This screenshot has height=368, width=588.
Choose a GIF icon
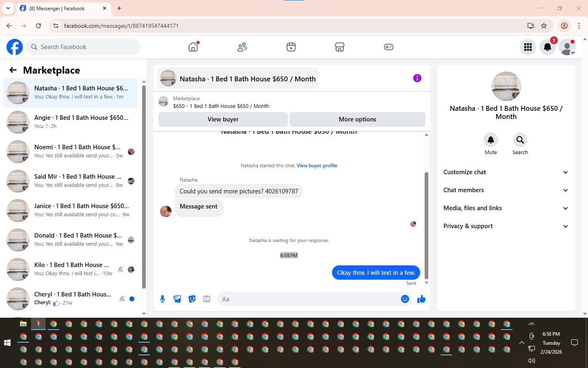[x=207, y=299]
